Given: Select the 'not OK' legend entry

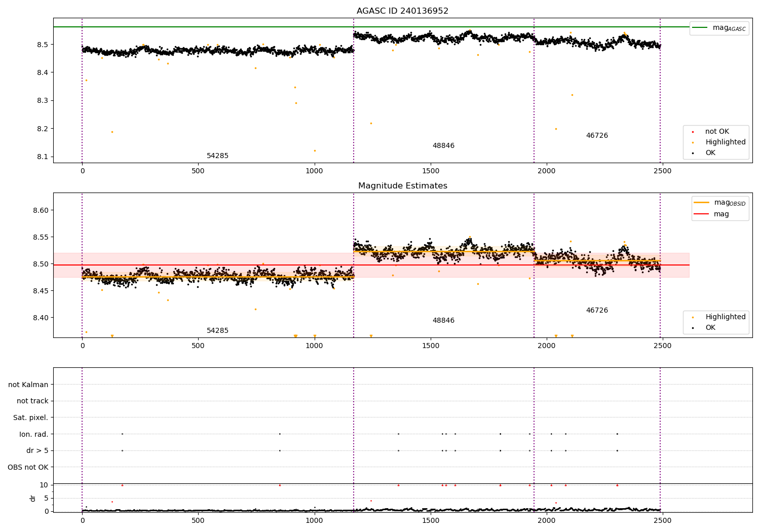Looking at the screenshot, I should (x=717, y=132).
